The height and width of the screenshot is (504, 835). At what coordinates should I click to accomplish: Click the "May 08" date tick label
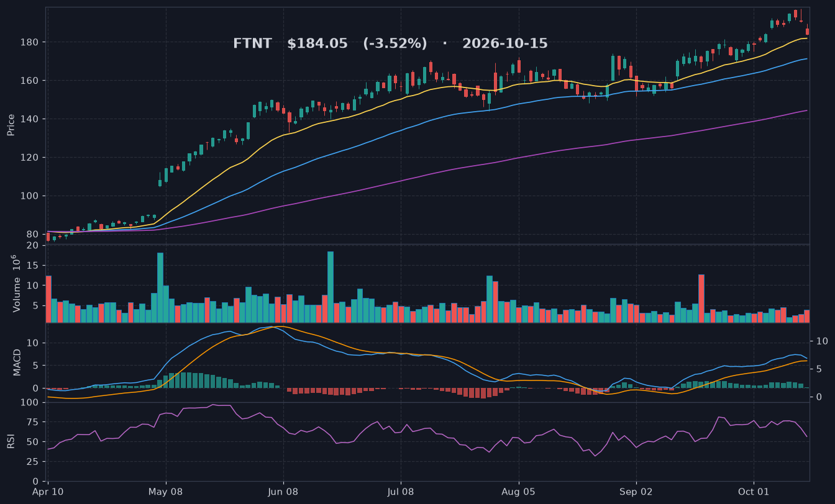click(x=166, y=492)
